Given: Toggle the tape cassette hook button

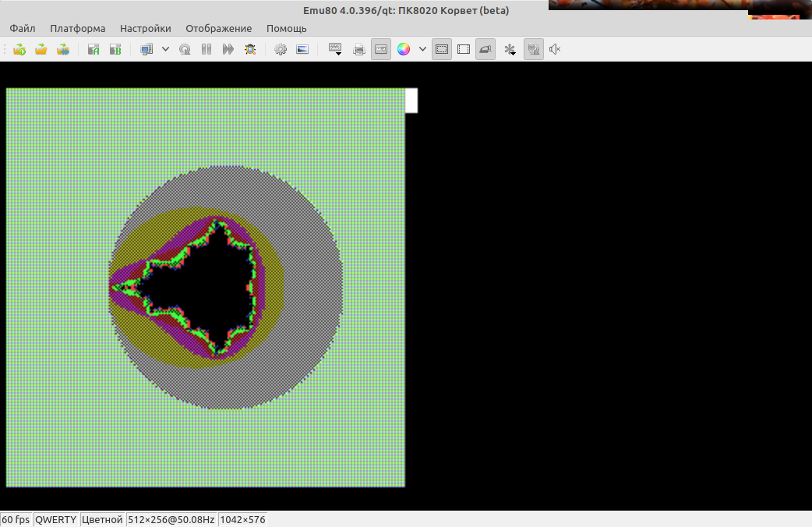Looking at the screenshot, I should click(x=381, y=49).
